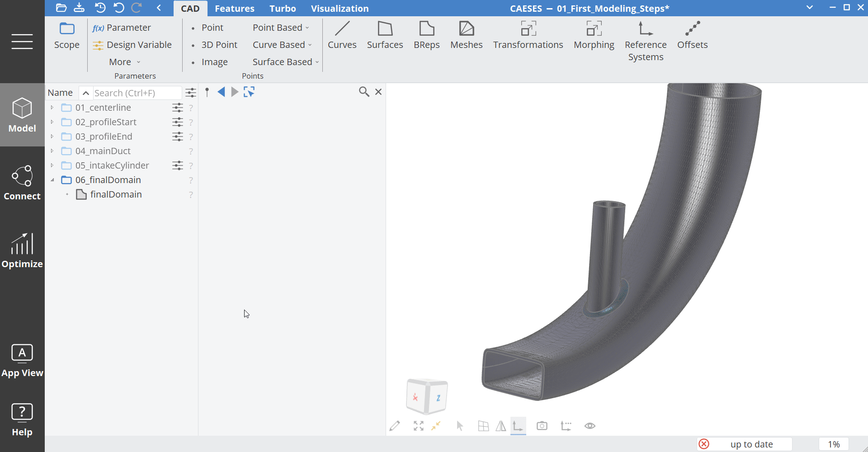The image size is (868, 452).
Task: Click the focus selection icon
Action: [249, 92]
